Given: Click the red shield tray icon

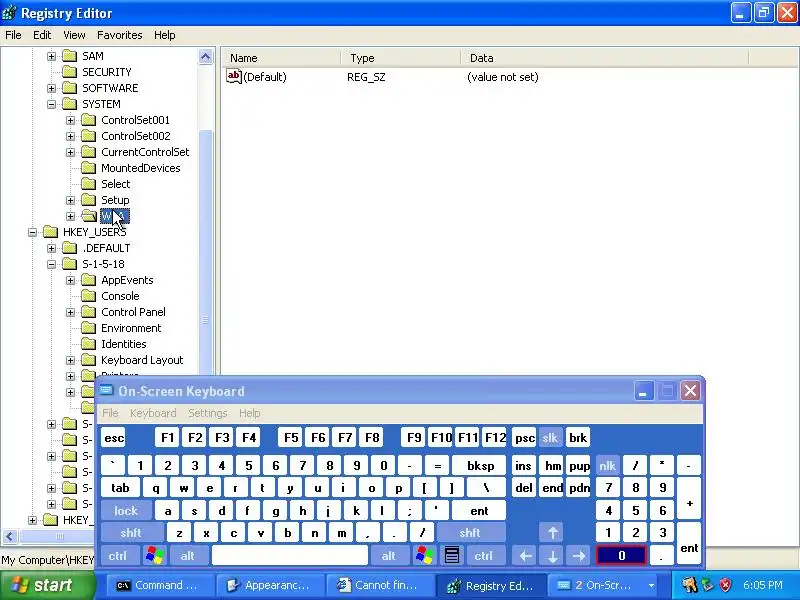Looking at the screenshot, I should (x=726, y=585).
